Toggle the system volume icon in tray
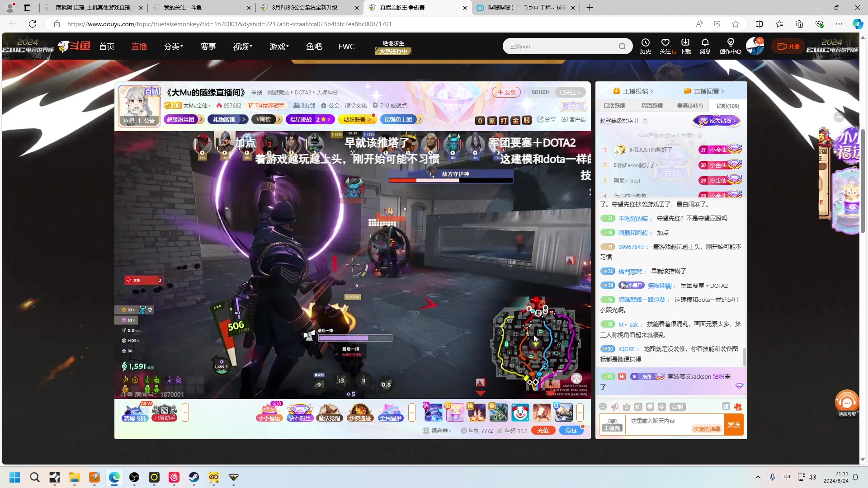 point(812,477)
